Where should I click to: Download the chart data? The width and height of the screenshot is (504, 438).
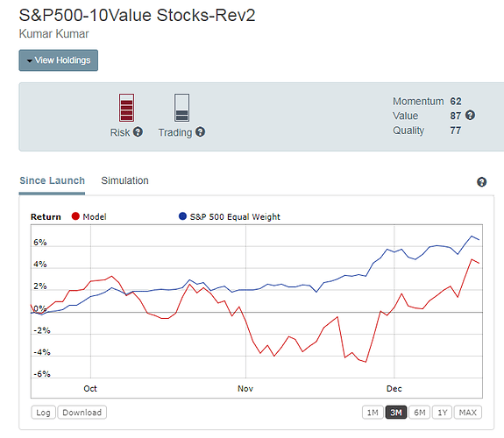[82, 413]
